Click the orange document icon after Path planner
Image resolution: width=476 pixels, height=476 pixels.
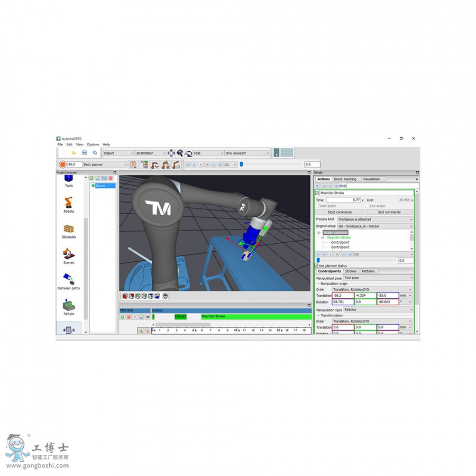pos(133,164)
